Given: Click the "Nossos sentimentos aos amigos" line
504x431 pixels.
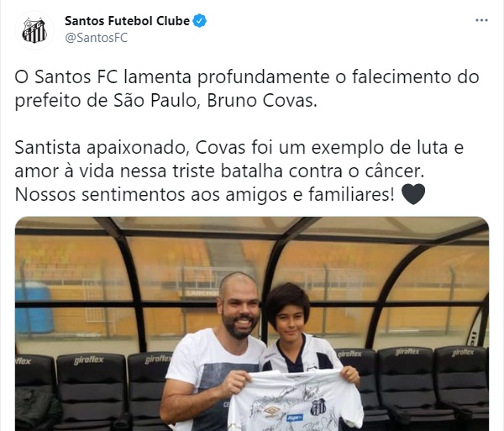Looking at the screenshot, I should point(204,194).
